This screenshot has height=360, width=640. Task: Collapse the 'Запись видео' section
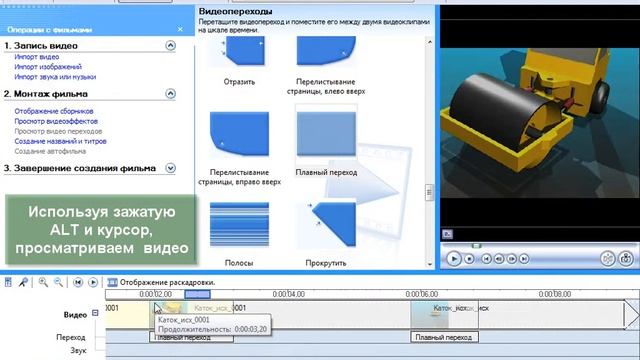coord(170,45)
